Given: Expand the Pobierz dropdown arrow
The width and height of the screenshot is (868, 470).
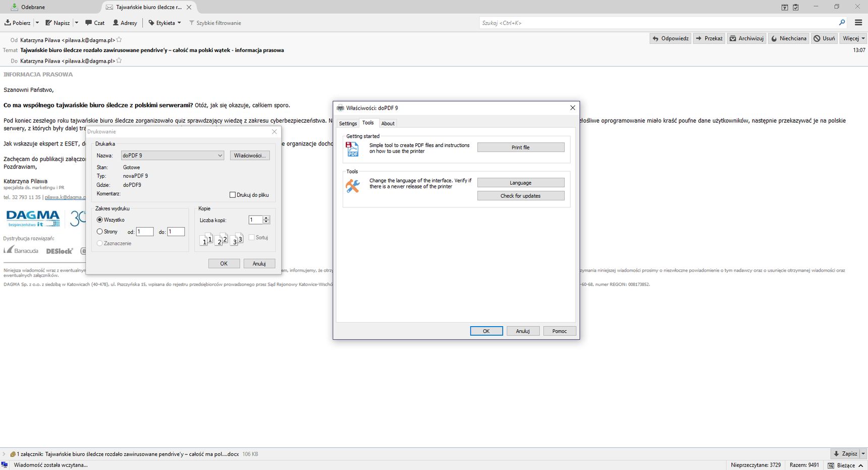Looking at the screenshot, I should (x=37, y=23).
